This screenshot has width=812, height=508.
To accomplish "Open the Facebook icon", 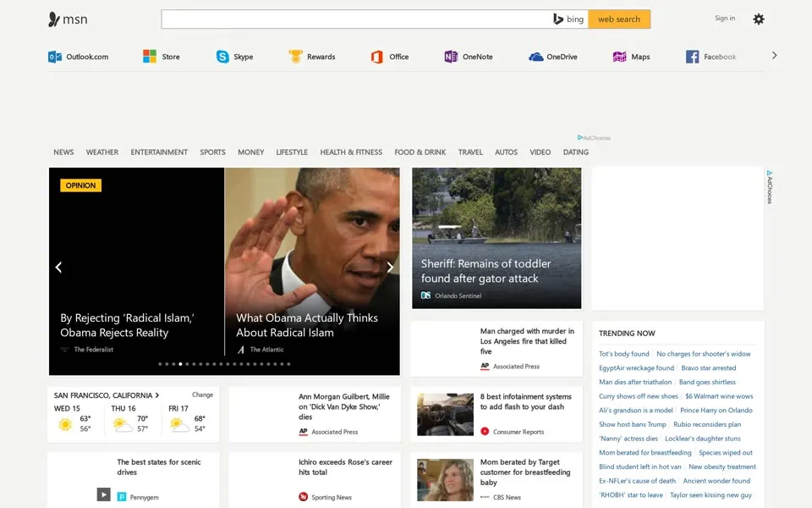I will 693,57.
